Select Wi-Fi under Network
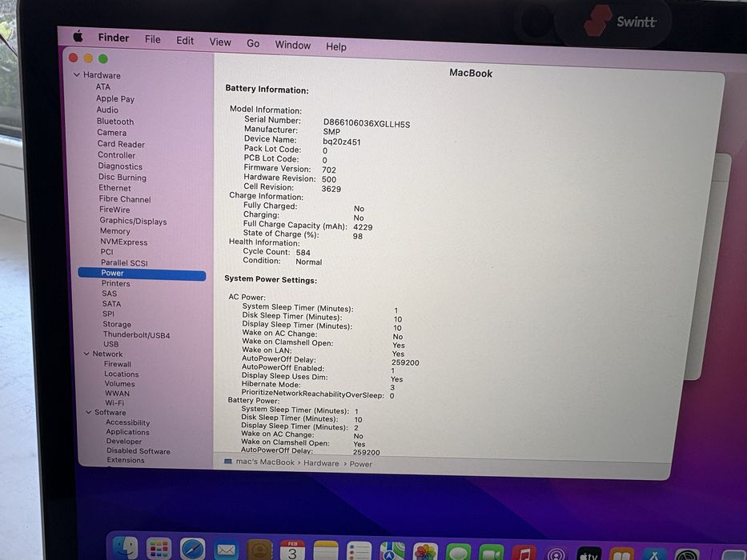The height and width of the screenshot is (560, 747). point(114,403)
